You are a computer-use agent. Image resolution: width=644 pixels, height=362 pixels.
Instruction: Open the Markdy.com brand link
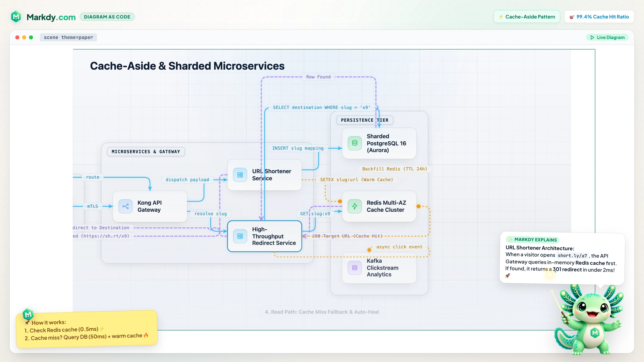pyautogui.click(x=51, y=17)
